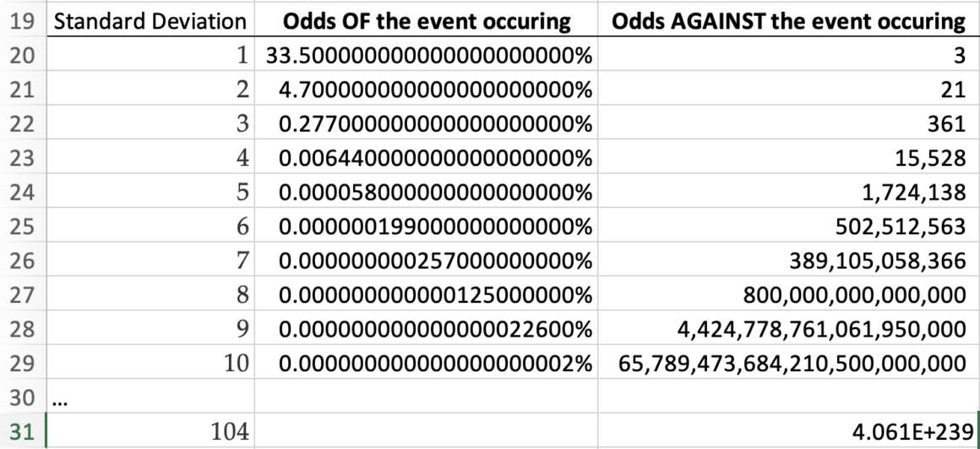Select the cell showing 800,000,000,000,000
This screenshot has width=980, height=449.
789,294
